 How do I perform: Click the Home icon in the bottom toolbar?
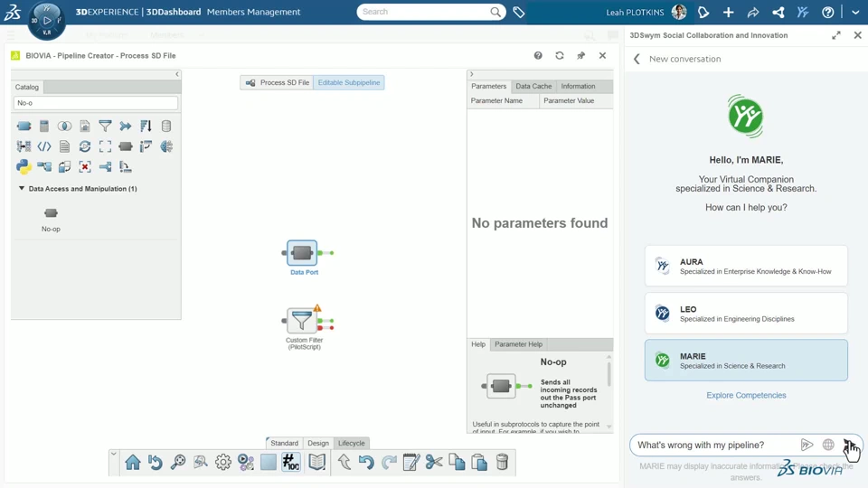tap(133, 462)
